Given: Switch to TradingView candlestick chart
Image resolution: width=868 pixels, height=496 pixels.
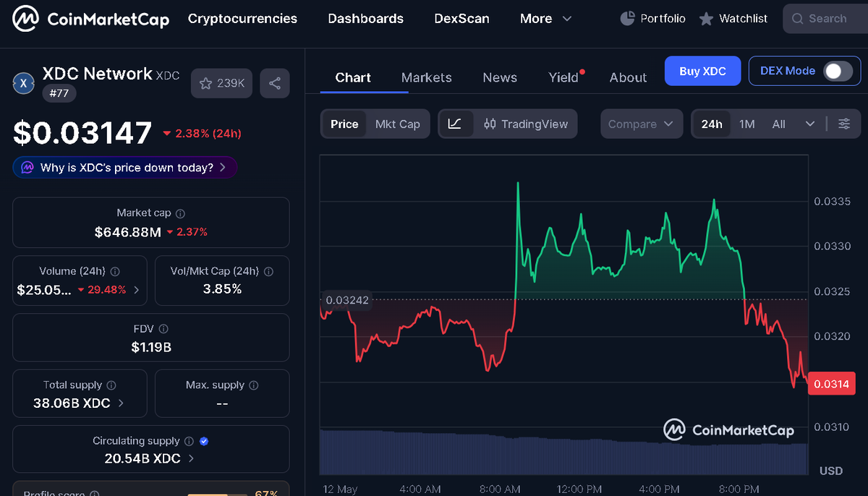Looking at the screenshot, I should [x=526, y=124].
